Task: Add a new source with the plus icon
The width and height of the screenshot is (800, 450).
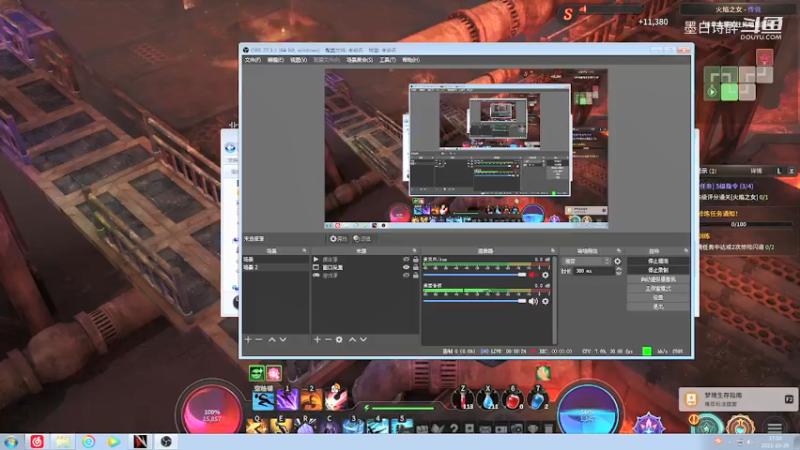Action: [317, 339]
